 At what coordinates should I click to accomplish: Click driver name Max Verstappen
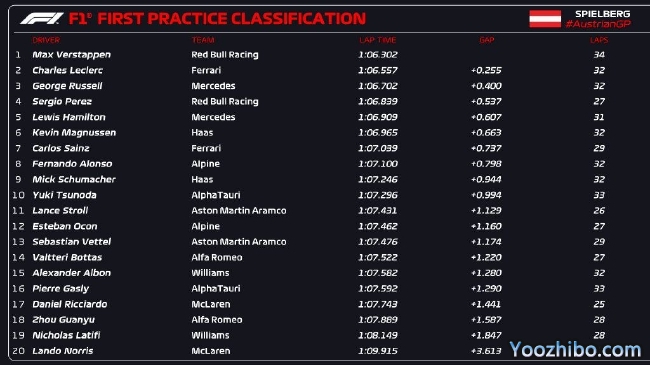coord(71,55)
